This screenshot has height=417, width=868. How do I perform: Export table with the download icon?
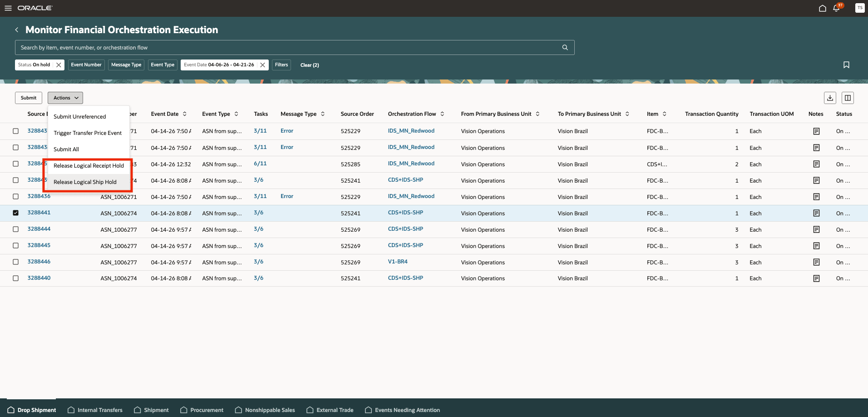click(x=830, y=98)
